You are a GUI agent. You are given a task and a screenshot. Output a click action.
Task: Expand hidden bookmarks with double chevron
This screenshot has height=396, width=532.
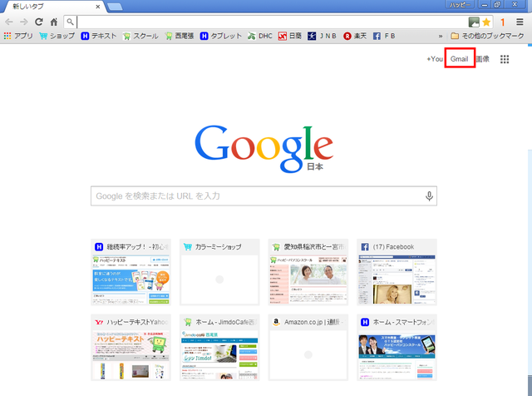441,36
